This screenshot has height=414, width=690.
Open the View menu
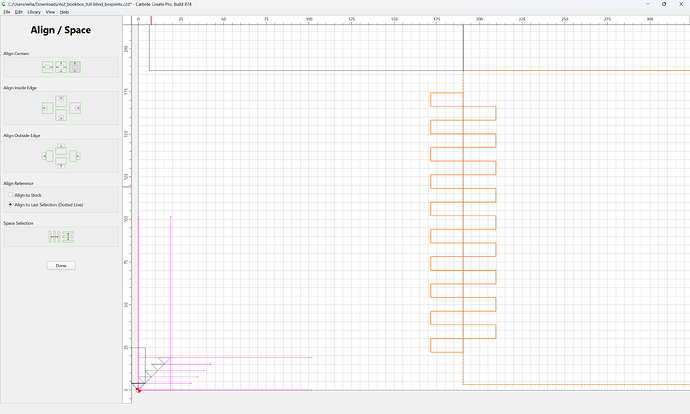click(x=50, y=12)
